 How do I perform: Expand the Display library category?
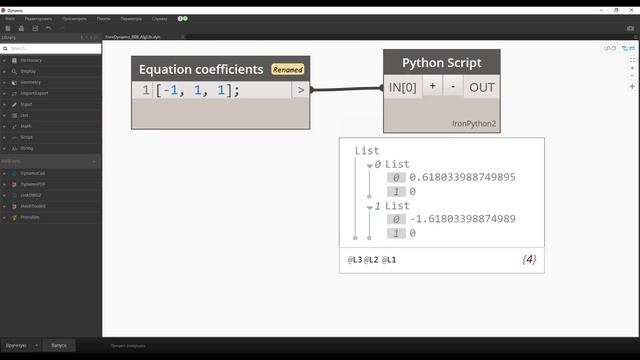4,71
